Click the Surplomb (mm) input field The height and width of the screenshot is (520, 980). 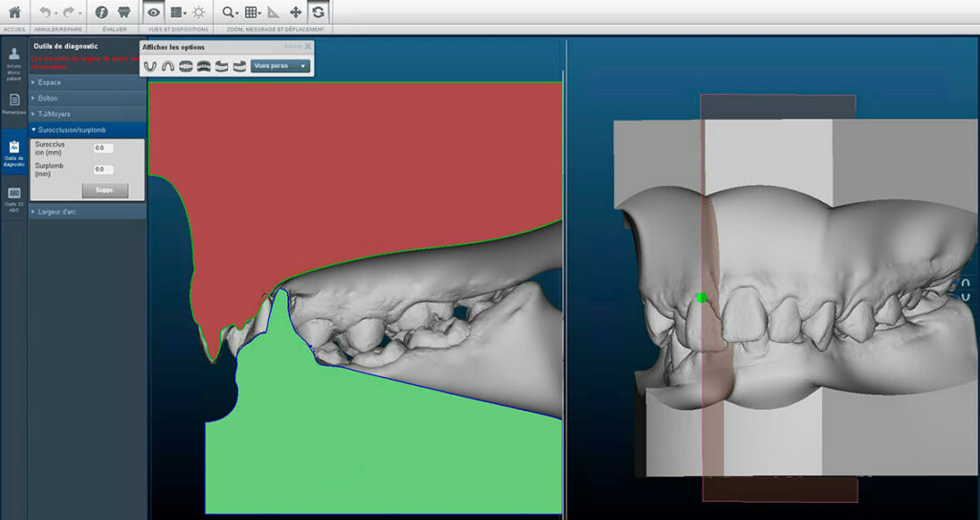(x=103, y=170)
